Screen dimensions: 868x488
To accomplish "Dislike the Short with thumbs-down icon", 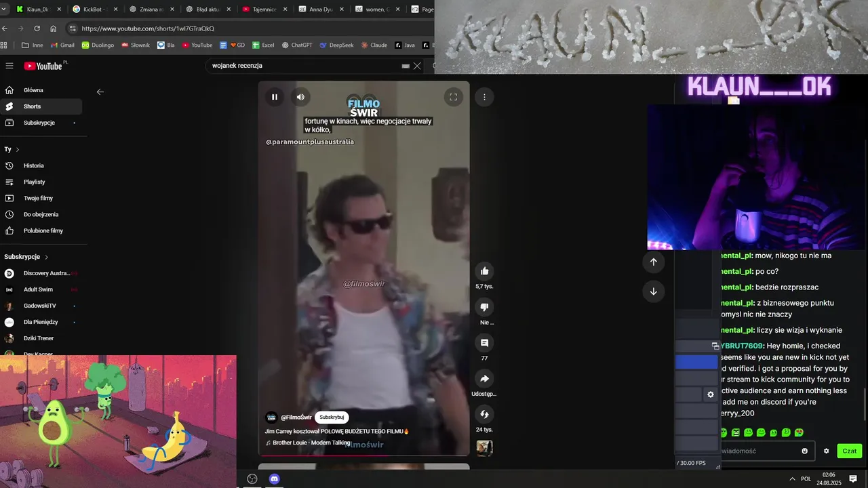I will pos(484,307).
